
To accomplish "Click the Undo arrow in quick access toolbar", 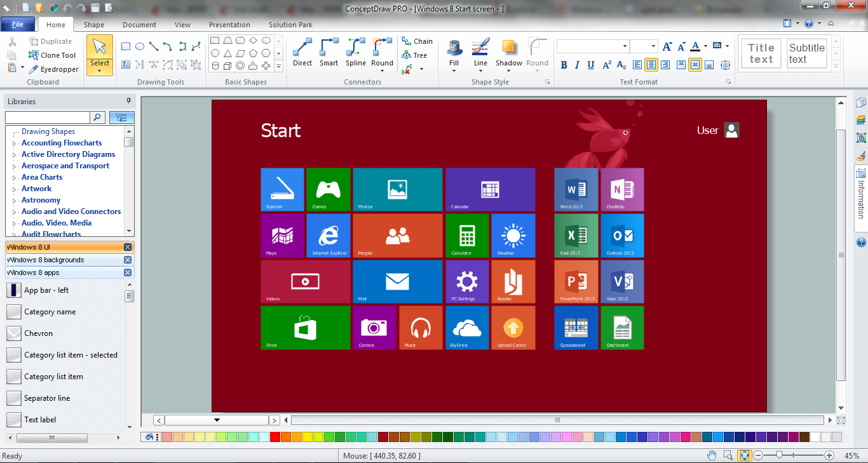I will pos(68,8).
